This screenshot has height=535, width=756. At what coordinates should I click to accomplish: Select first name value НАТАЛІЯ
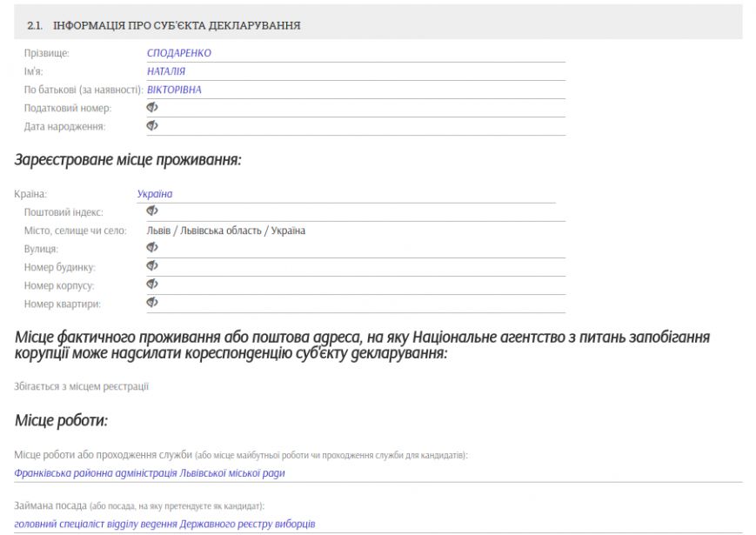click(x=166, y=71)
